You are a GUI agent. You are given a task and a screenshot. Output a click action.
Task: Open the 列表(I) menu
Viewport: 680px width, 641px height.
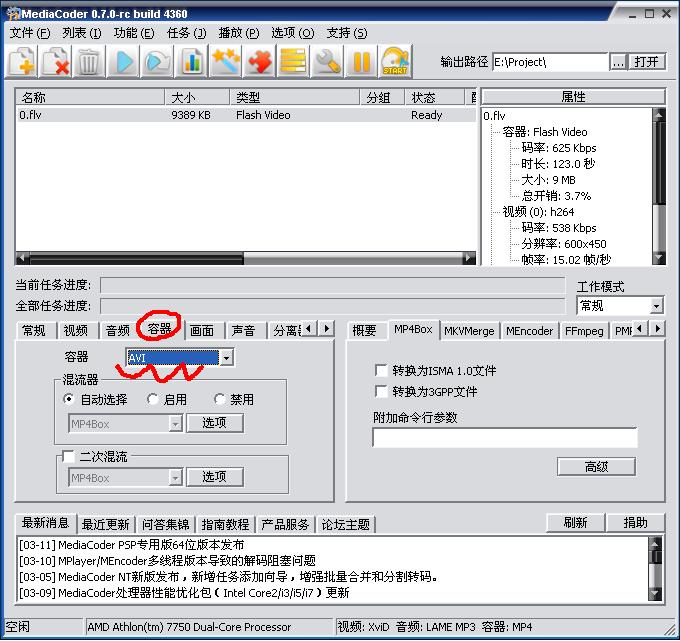click(x=82, y=33)
